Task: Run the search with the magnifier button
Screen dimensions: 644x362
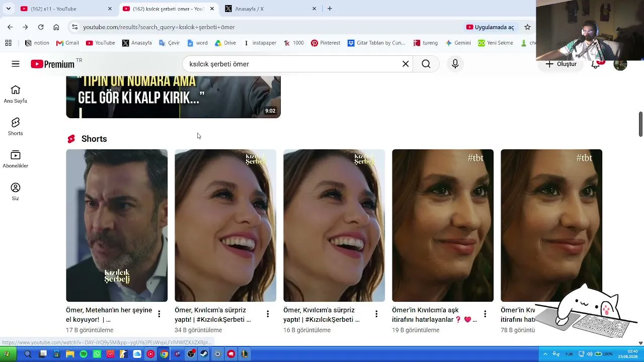Action: pos(426,64)
